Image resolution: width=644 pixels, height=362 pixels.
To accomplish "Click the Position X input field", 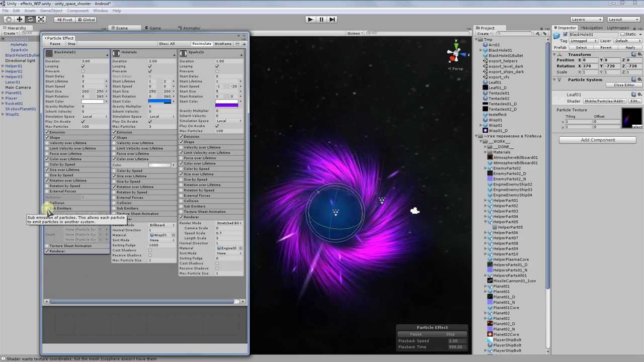I will [589, 60].
